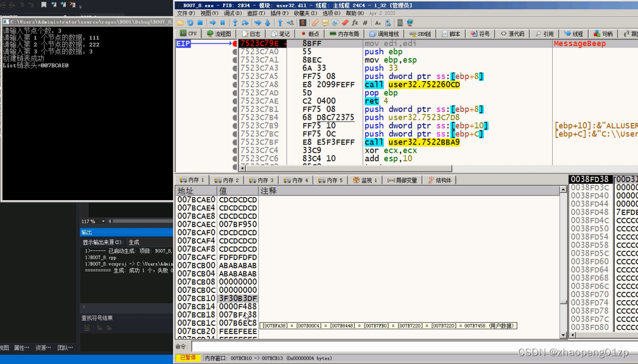Click the calculator icon
Viewport: 638px width, 364px height.
[400, 23]
